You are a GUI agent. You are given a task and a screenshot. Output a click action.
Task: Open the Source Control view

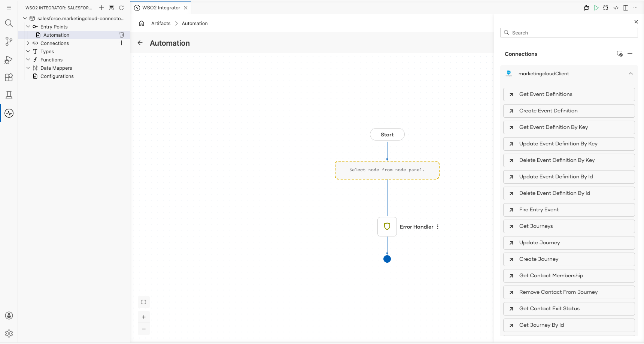pyautogui.click(x=9, y=41)
